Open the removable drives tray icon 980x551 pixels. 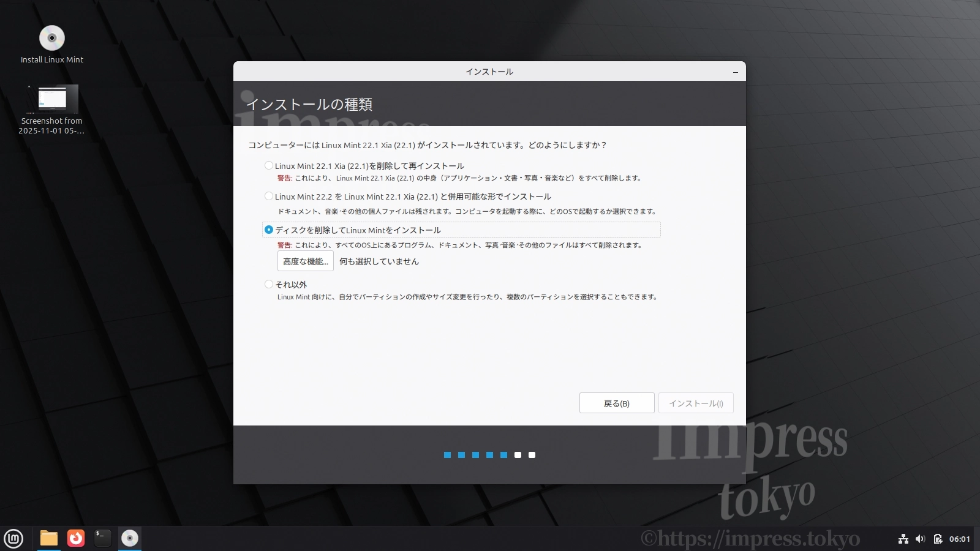[938, 539]
